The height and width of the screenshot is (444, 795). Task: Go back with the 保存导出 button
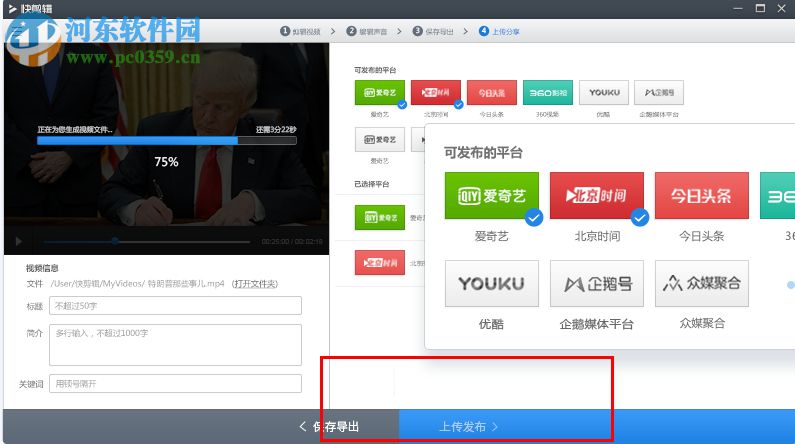click(330, 427)
